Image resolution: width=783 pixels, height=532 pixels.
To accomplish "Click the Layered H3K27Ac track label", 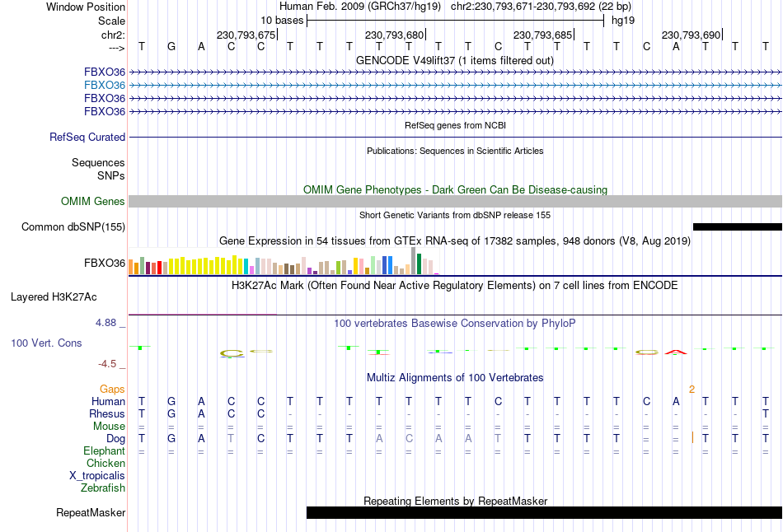I will tap(54, 297).
